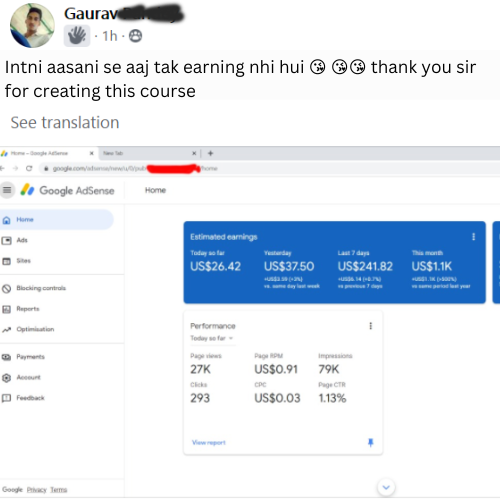Click the Home page heading in top bar
The image size is (500, 500).
coord(155,190)
